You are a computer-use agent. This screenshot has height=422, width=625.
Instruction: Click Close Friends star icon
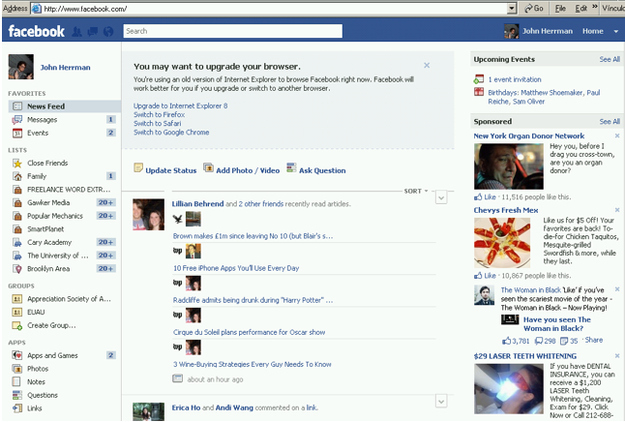[17, 163]
